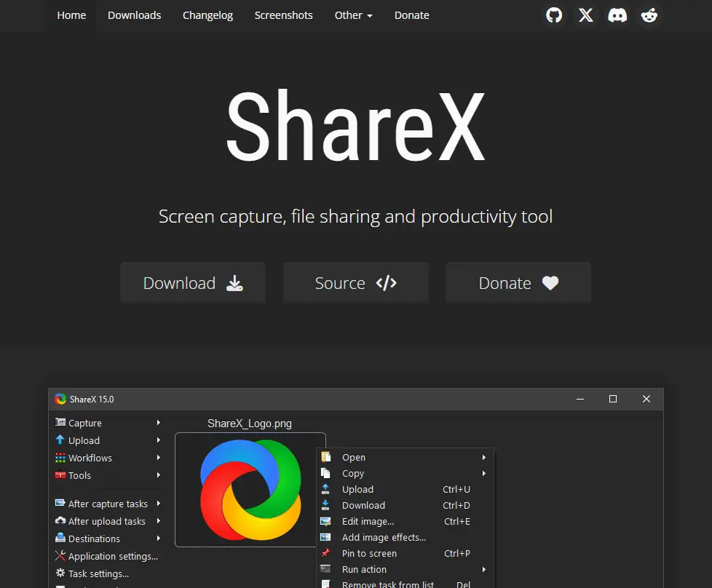Click the Upload arrow icon in sidebar
Image resolution: width=712 pixels, height=588 pixels.
tap(60, 440)
